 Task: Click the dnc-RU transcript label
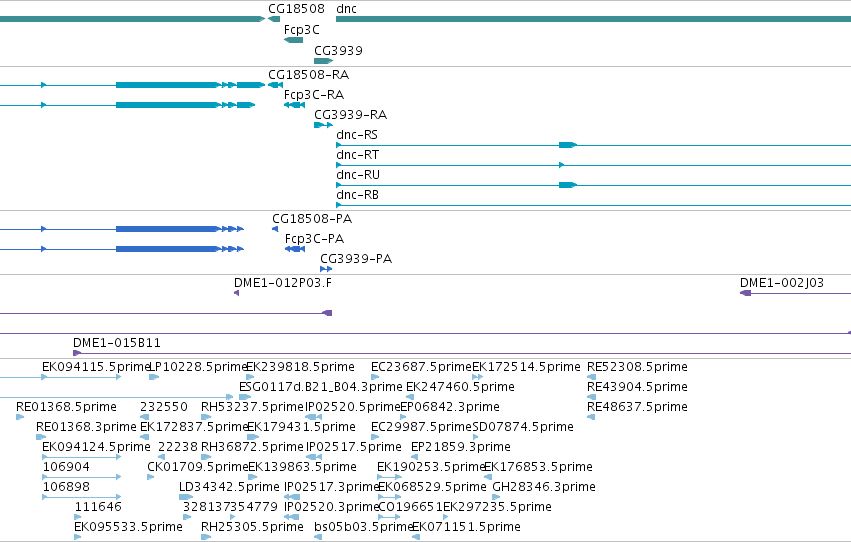[358, 175]
